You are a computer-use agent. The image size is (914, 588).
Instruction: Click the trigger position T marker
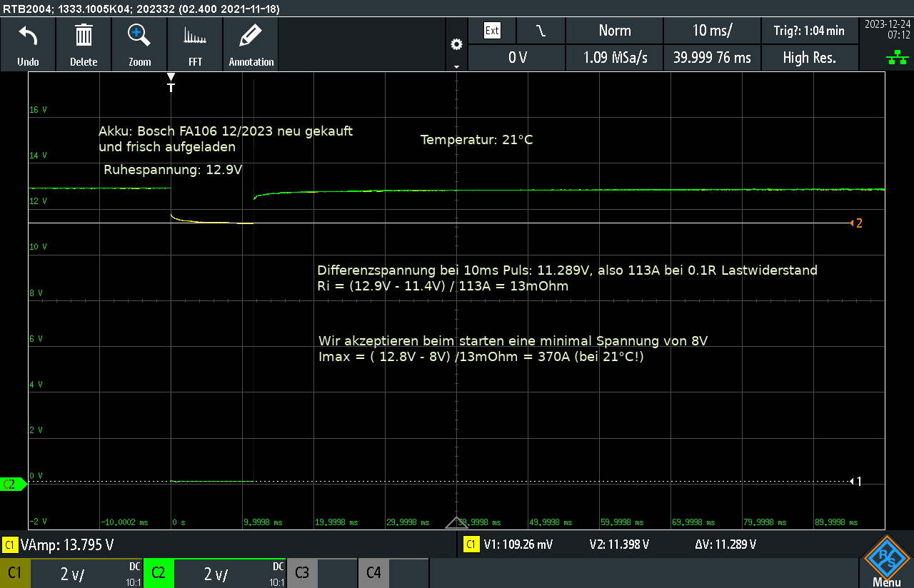tap(171, 83)
